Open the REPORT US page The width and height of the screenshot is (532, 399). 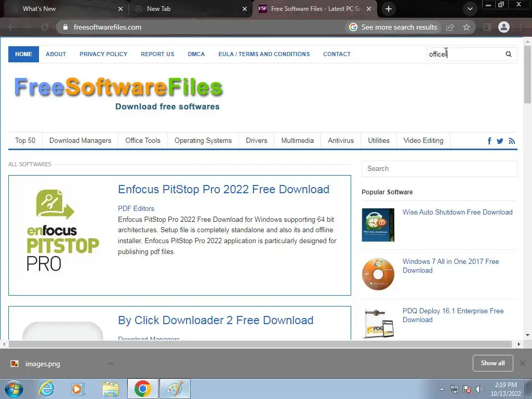(157, 54)
